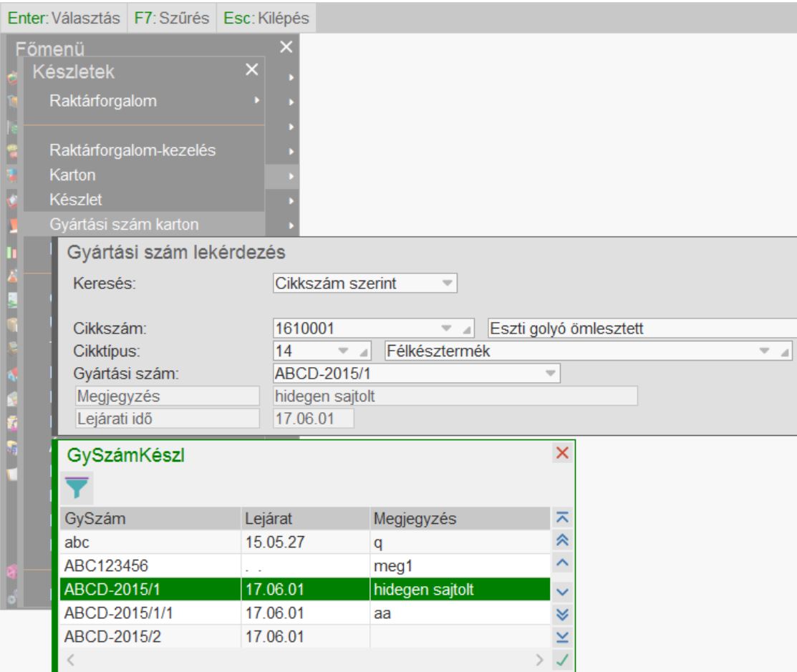Viewport: 797px width, 672px height.
Task: Move down one row chevron icon
Action: 562,592
